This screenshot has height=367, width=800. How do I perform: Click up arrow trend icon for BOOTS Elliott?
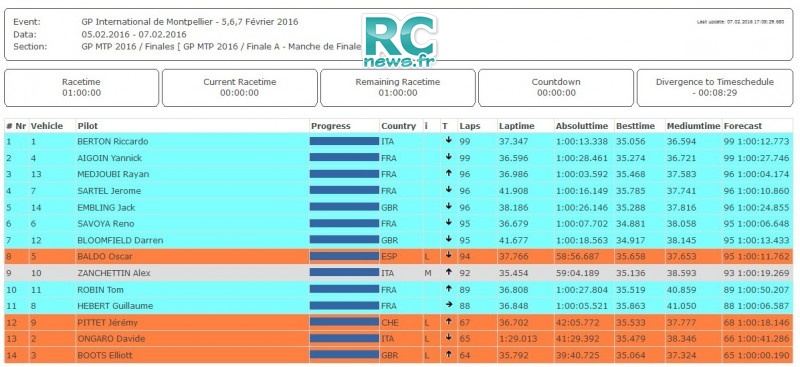click(x=448, y=355)
